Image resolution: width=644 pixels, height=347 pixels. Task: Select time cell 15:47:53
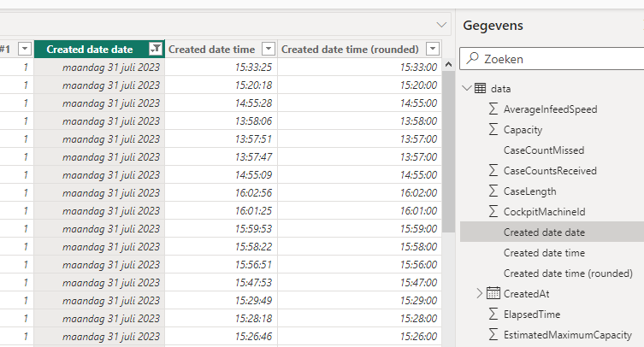(x=222, y=283)
